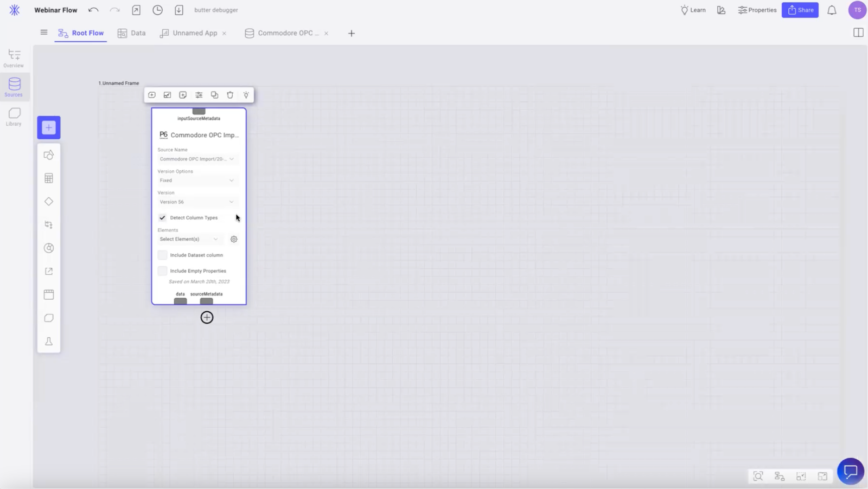Screen dimensions: 868x489
Task: Switch to the Unnamed App tab
Action: coord(189,33)
